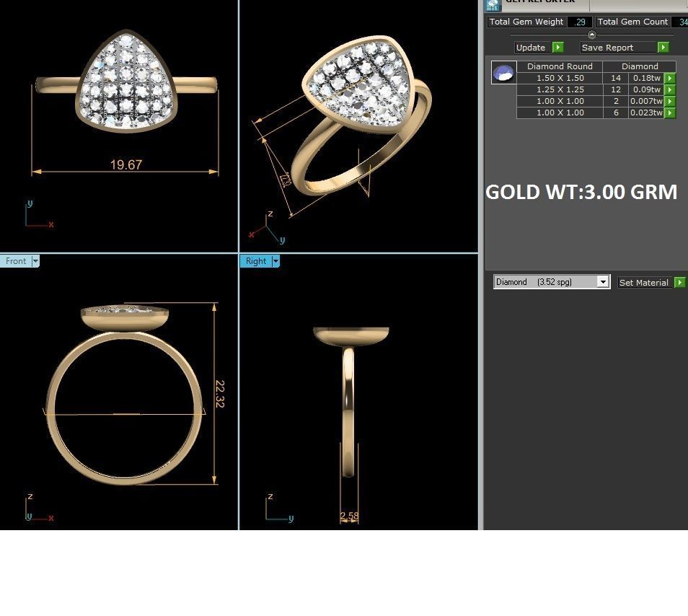This screenshot has height=616, width=688.
Task: Click the 0.007tw weight cell
Action: (x=646, y=102)
